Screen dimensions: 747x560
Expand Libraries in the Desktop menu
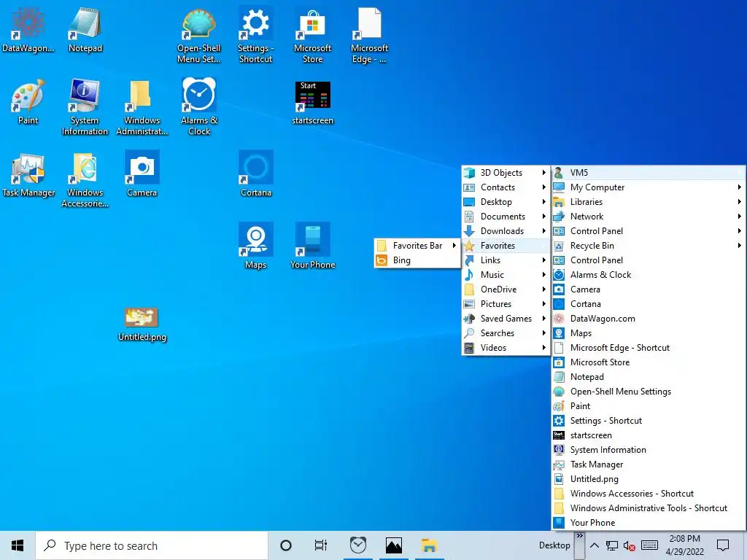tap(649, 202)
